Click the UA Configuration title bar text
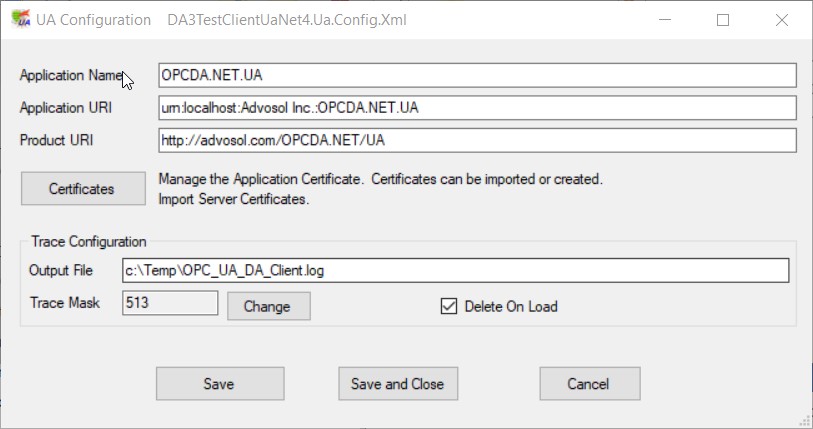 tap(94, 20)
